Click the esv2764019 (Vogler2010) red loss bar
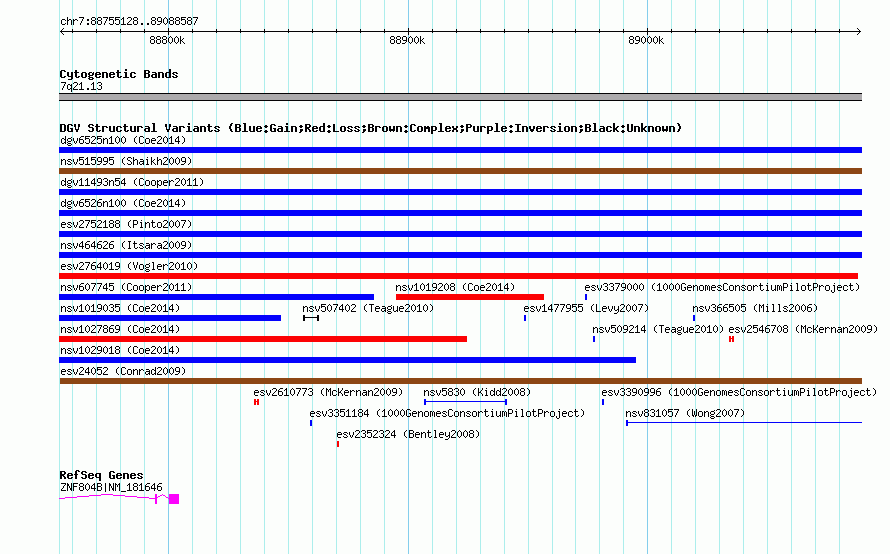Image resolution: width=890 pixels, height=554 pixels. click(x=458, y=276)
